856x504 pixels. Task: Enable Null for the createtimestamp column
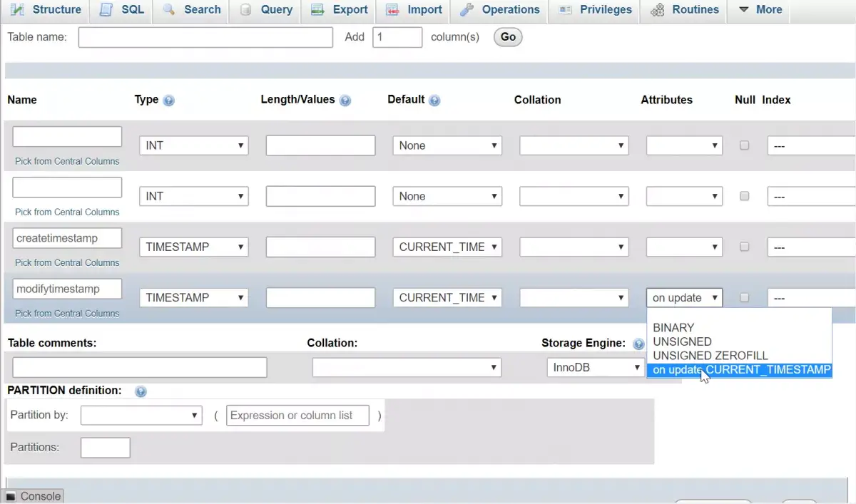coord(744,247)
